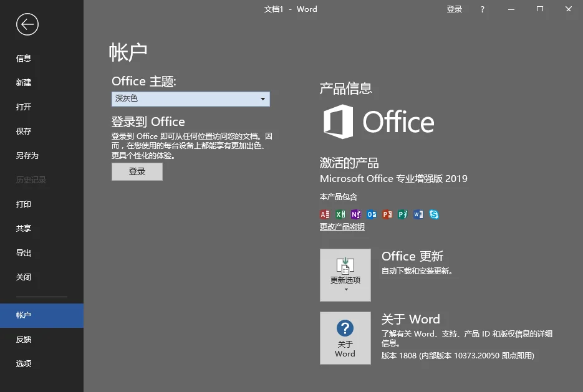Click the back arrow to return to document
Image resolution: width=583 pixels, height=392 pixels.
26,24
